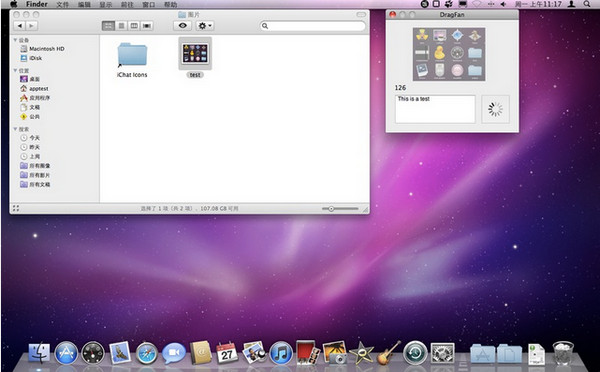The image size is (600, 372).
Task: Open System Preferences dock icon
Action: [x=443, y=353]
